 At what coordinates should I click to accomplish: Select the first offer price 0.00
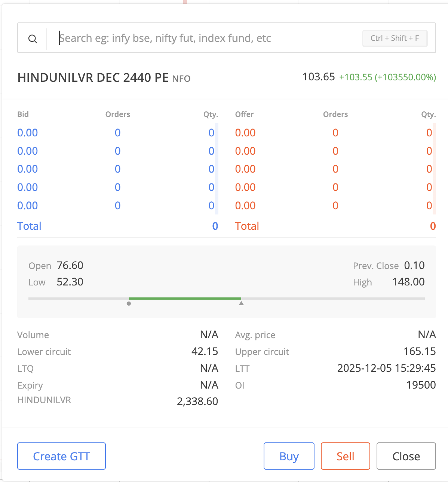(x=245, y=133)
